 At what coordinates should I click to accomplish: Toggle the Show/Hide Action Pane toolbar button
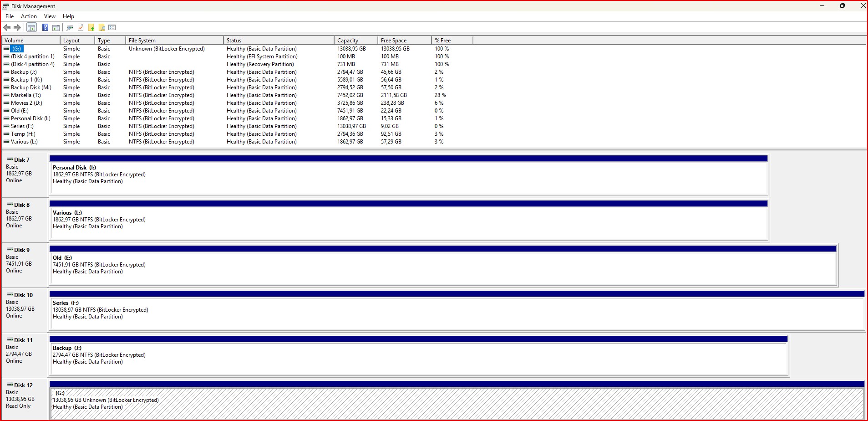click(56, 28)
